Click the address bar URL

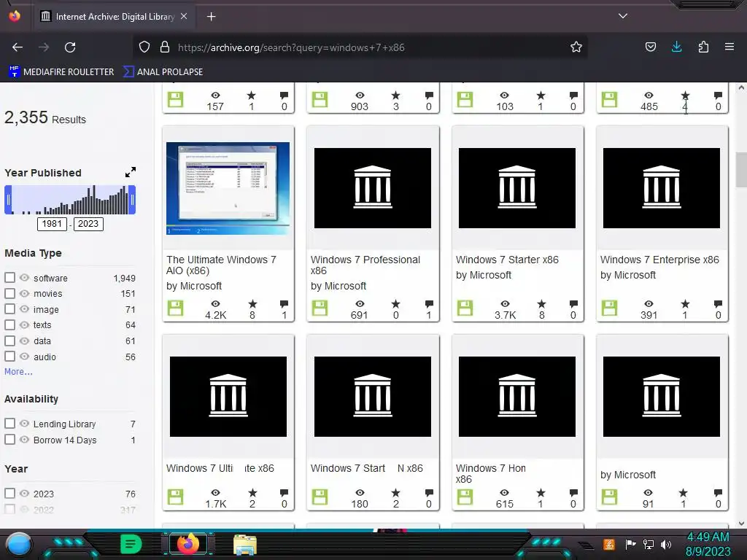(291, 47)
